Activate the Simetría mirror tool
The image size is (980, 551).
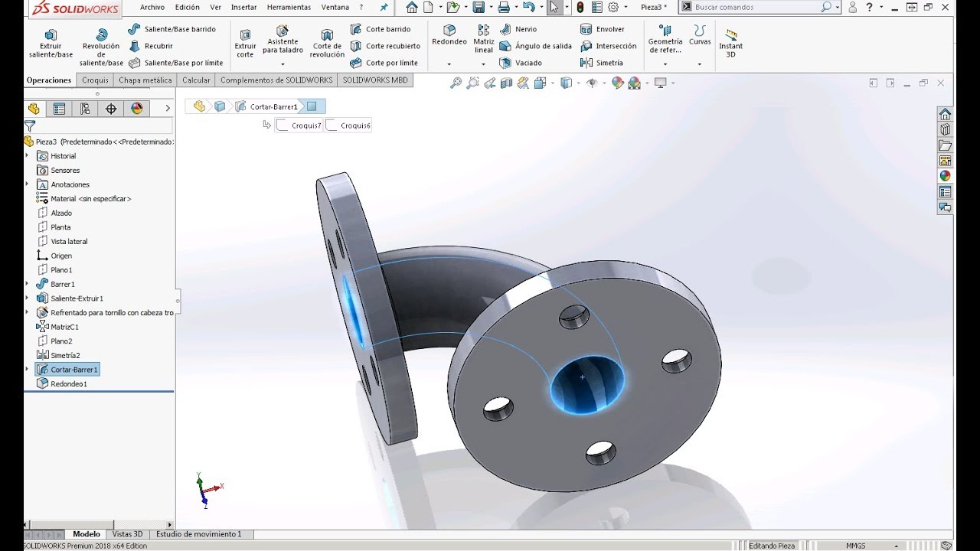tap(602, 63)
